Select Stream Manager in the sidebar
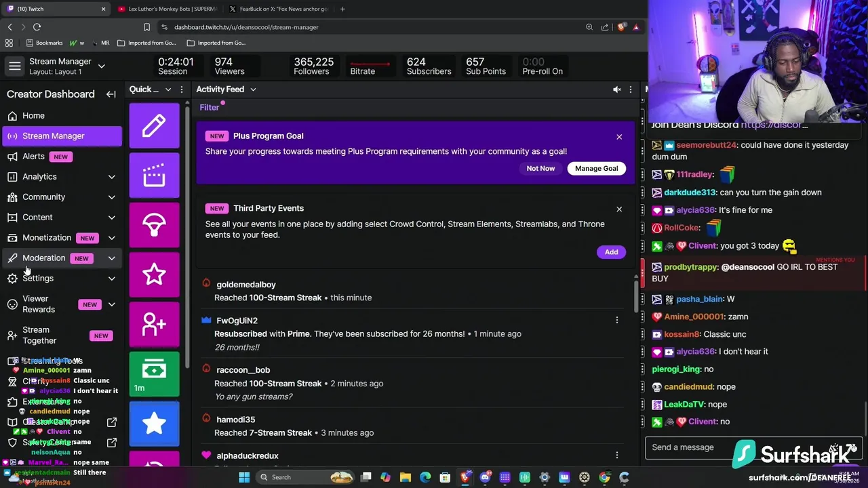 pos(62,136)
